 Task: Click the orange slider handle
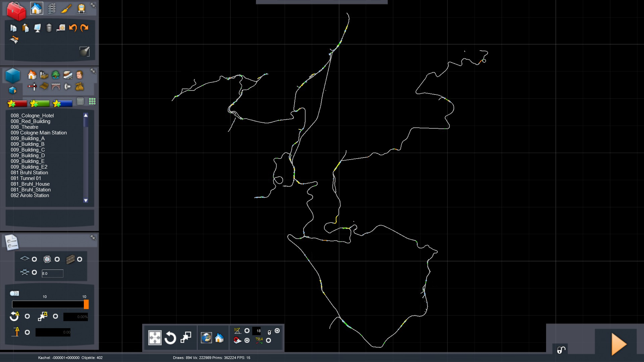(86, 304)
